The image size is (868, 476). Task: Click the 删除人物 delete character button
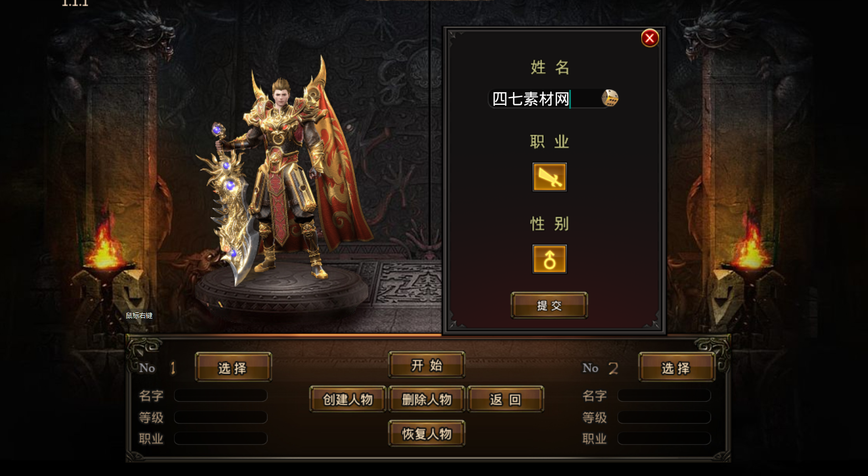point(426,399)
